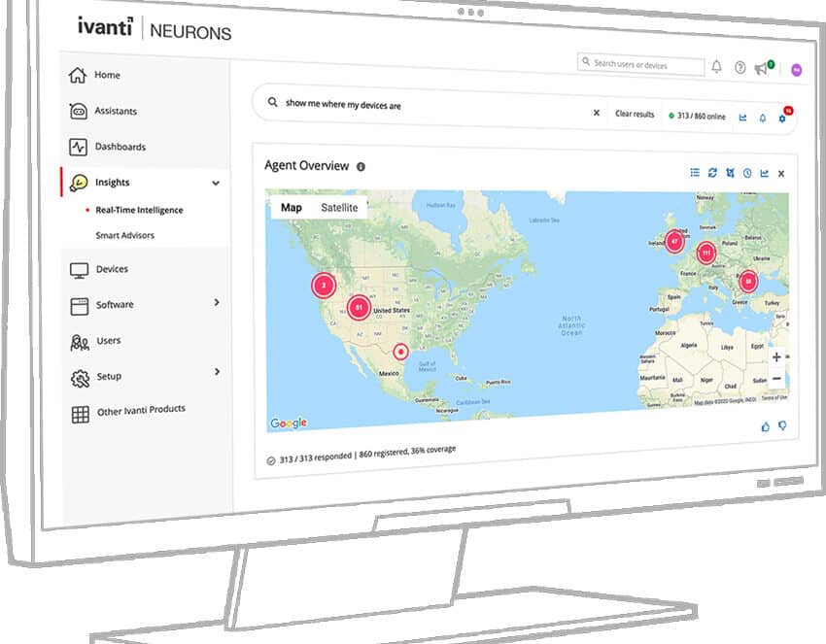Switch map to Satellite view
Screen dimensions: 826x644
point(339,208)
